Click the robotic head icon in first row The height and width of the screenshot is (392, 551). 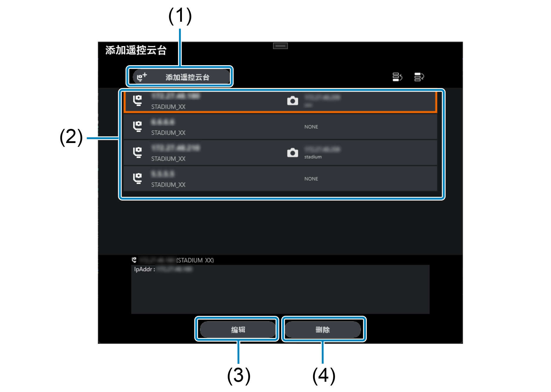[137, 101]
